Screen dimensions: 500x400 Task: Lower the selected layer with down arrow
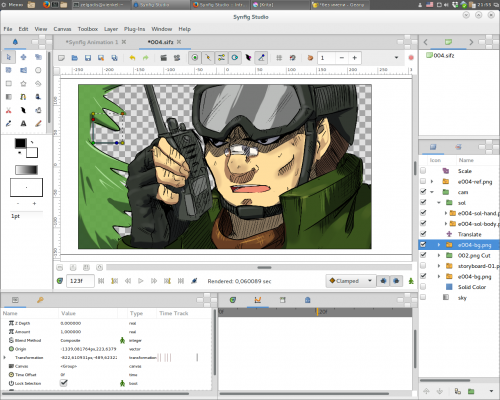pyautogui.click(x=440, y=391)
